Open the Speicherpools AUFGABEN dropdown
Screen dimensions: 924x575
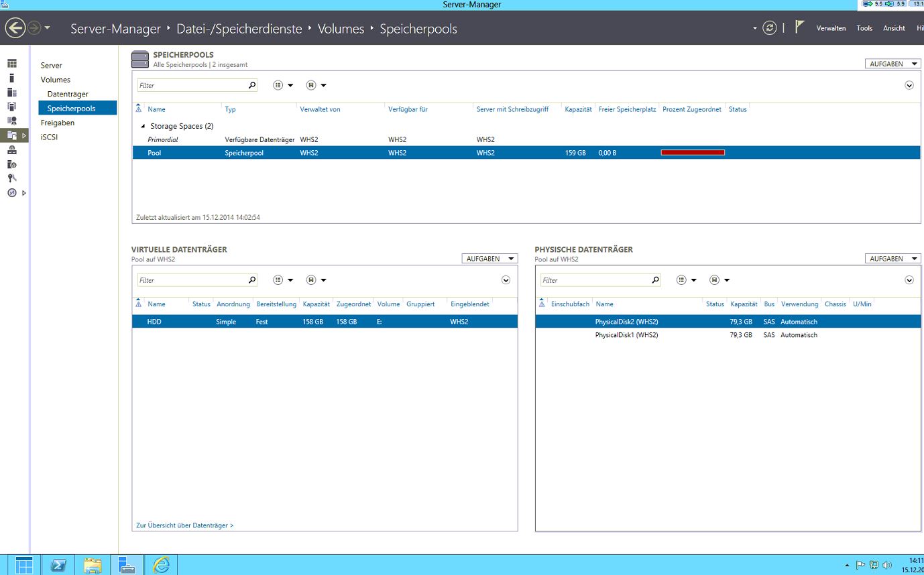(893, 64)
